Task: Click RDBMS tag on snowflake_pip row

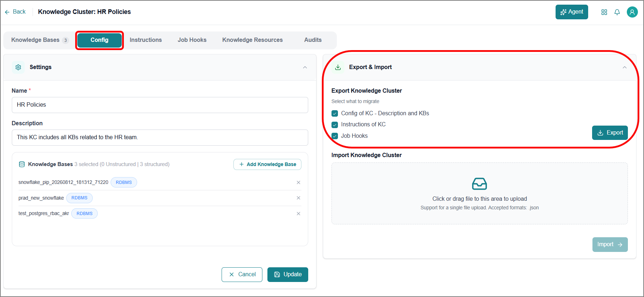Action: 124,182
